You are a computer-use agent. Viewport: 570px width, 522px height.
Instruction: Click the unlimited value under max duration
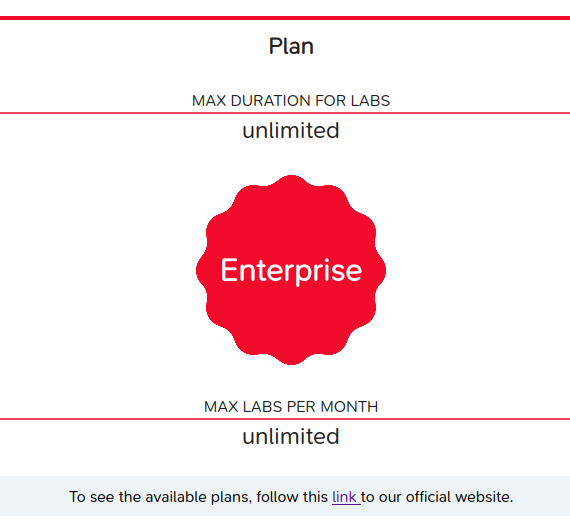(291, 130)
